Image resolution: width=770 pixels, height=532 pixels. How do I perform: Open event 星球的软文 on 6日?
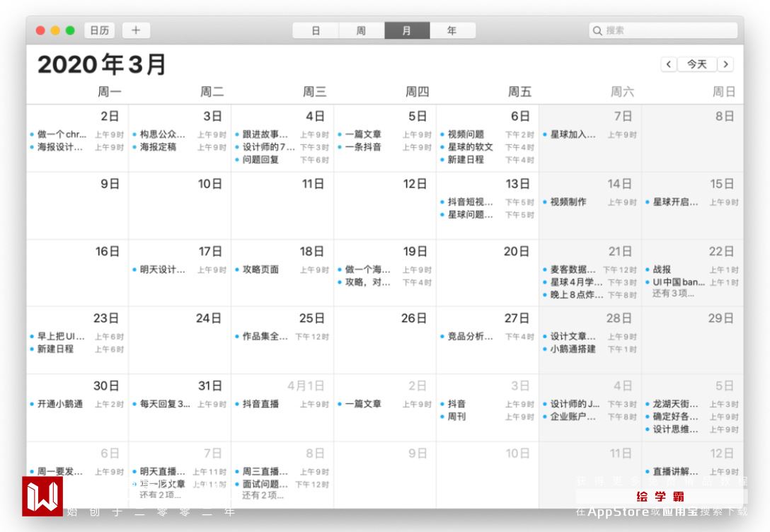coord(488,146)
